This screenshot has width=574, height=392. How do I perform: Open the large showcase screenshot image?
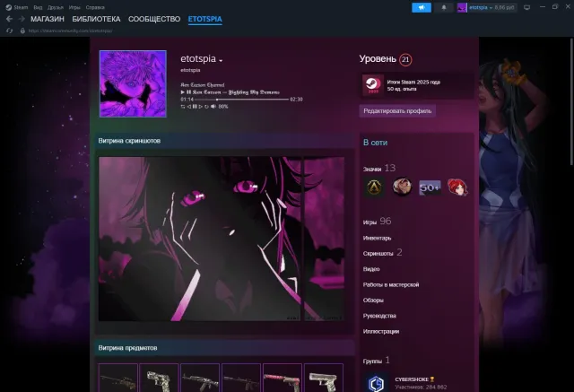point(200,239)
